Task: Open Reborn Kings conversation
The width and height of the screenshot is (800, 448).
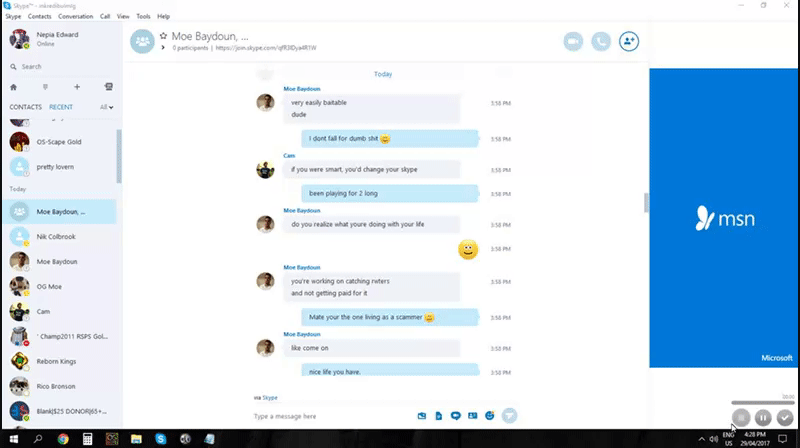Action: (x=59, y=362)
